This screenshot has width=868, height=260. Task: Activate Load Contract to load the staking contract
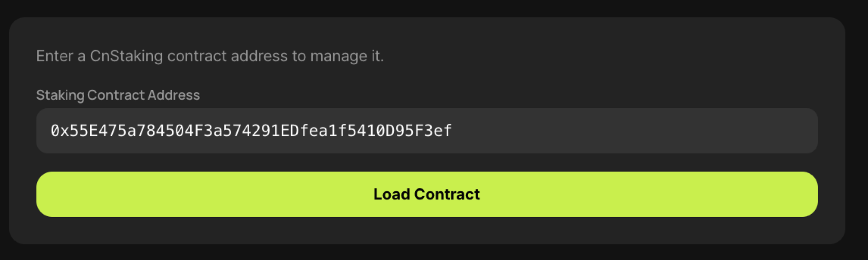point(427,194)
